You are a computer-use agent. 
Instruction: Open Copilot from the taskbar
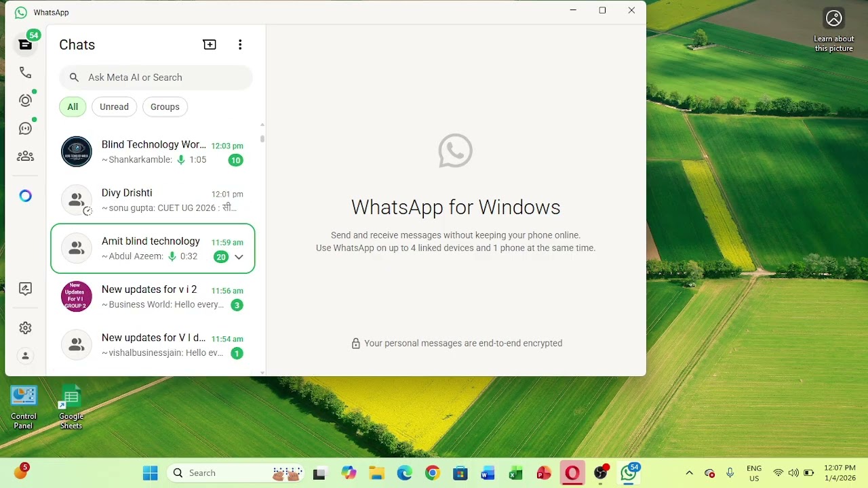pos(349,473)
